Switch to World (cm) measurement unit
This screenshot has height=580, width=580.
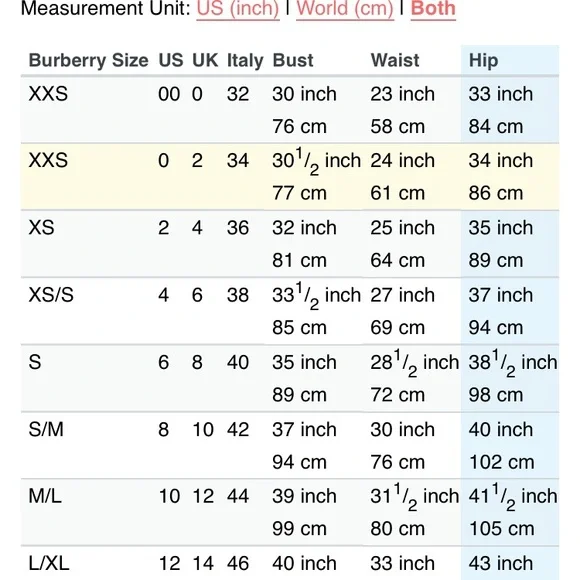click(345, 9)
